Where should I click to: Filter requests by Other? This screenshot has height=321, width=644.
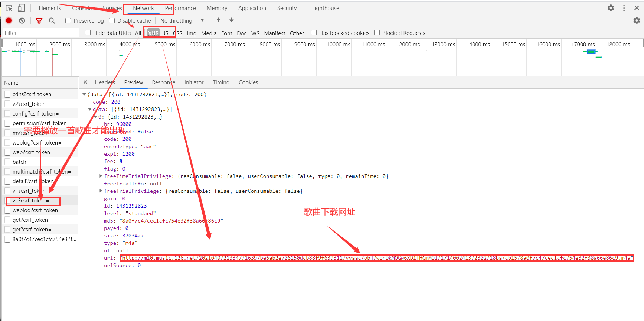point(297,33)
